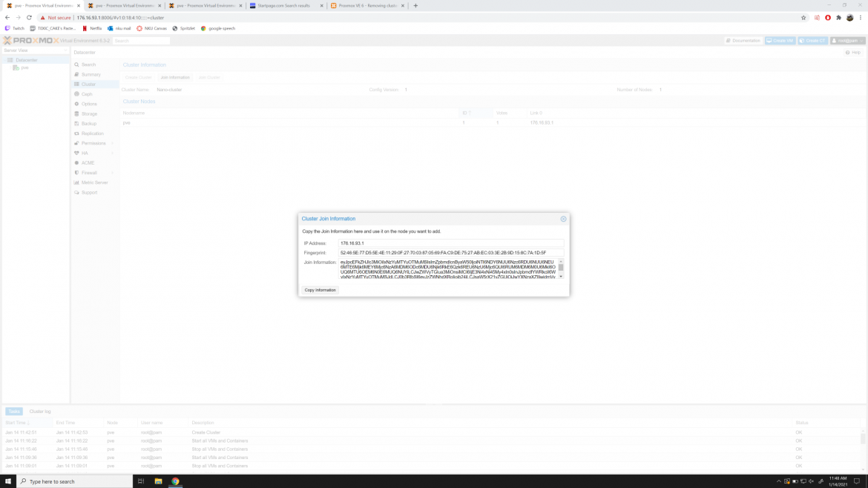Open the Chrome three-dot menu
Viewport: 868px width, 488px height.
pos(861,18)
